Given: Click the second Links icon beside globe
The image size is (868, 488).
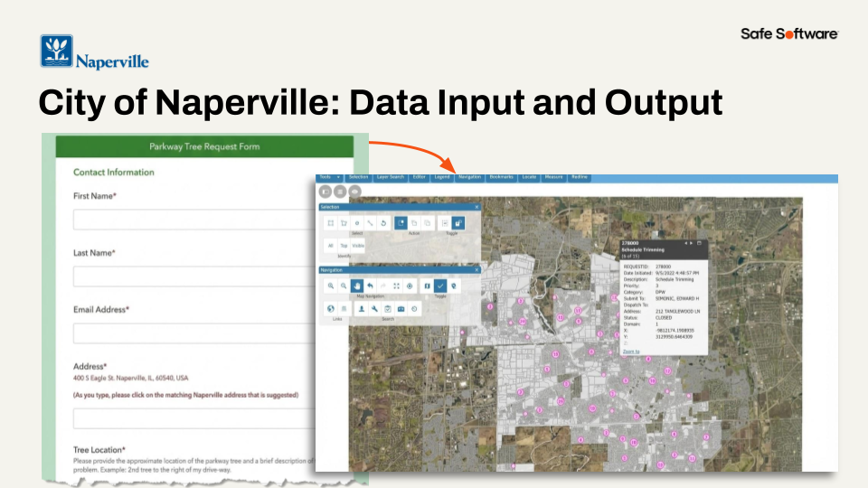Looking at the screenshot, I should click(x=344, y=309).
